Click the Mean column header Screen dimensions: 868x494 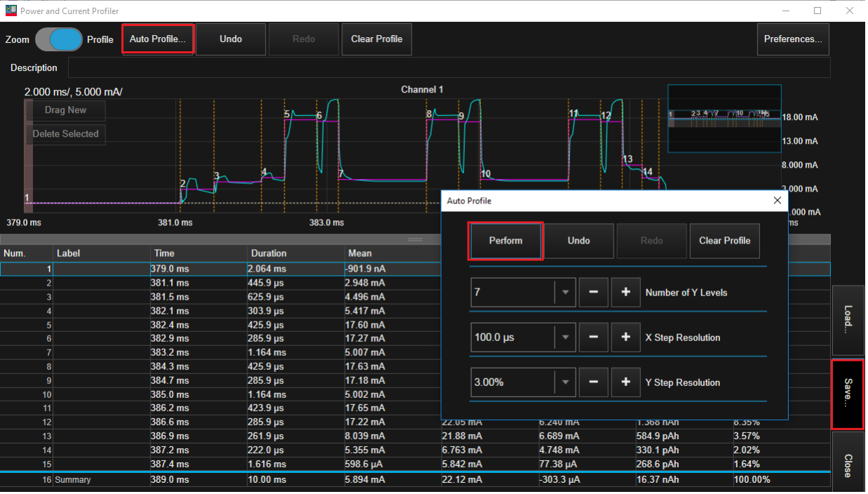pyautogui.click(x=392, y=253)
